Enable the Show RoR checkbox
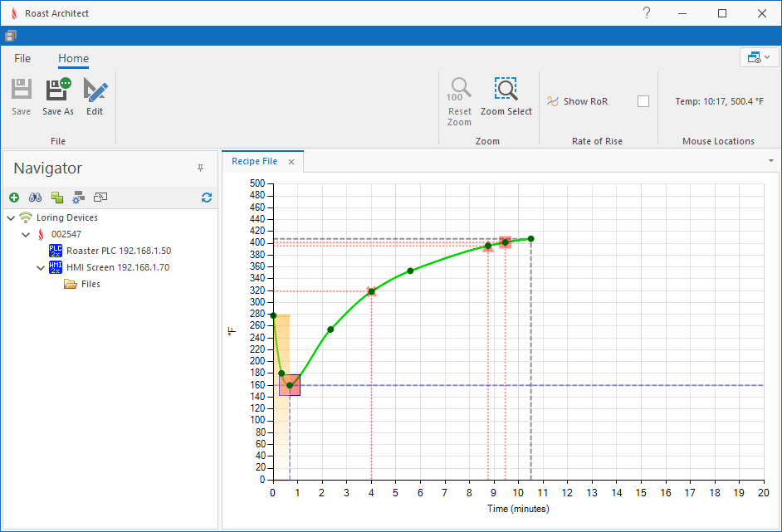The width and height of the screenshot is (782, 532). (x=643, y=101)
